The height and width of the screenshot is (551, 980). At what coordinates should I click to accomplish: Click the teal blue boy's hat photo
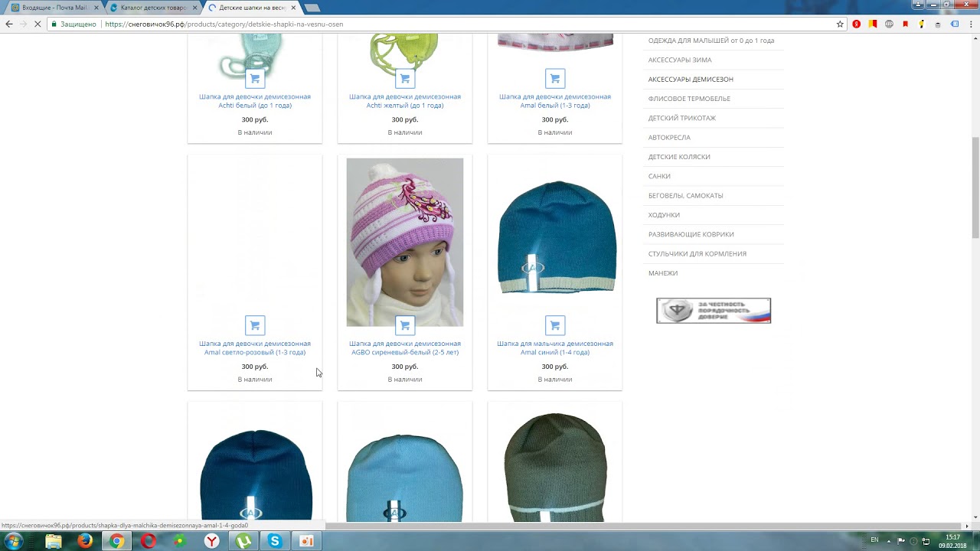(557, 237)
